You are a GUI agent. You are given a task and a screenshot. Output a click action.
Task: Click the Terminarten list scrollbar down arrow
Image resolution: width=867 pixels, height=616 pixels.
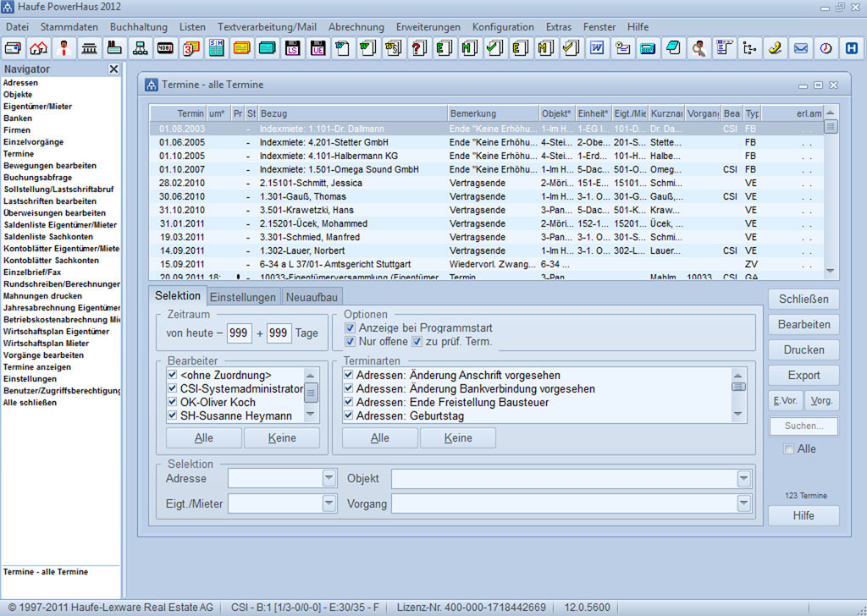coord(737,414)
